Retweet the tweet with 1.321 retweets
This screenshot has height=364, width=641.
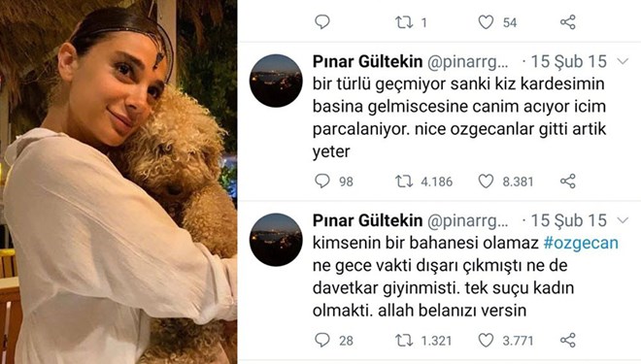pos(403,341)
